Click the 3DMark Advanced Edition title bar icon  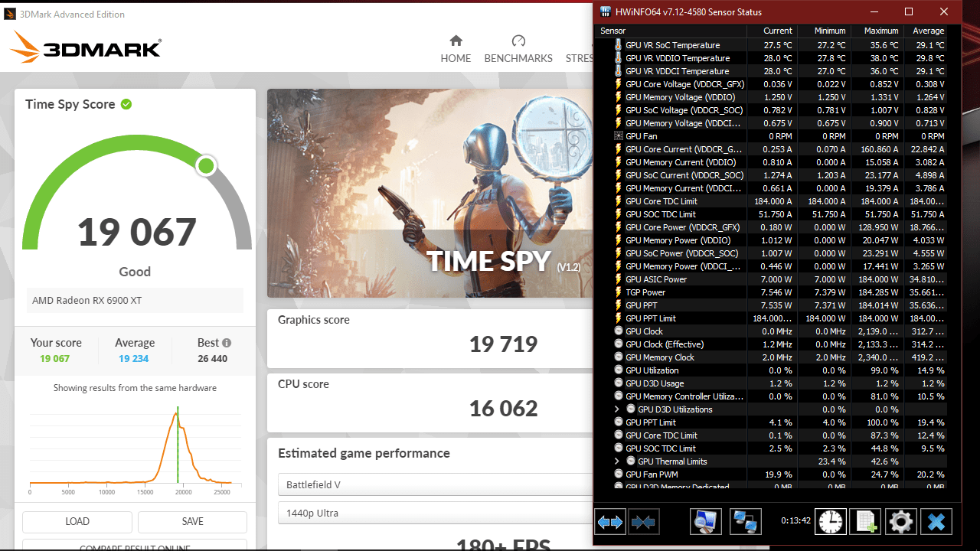9,14
